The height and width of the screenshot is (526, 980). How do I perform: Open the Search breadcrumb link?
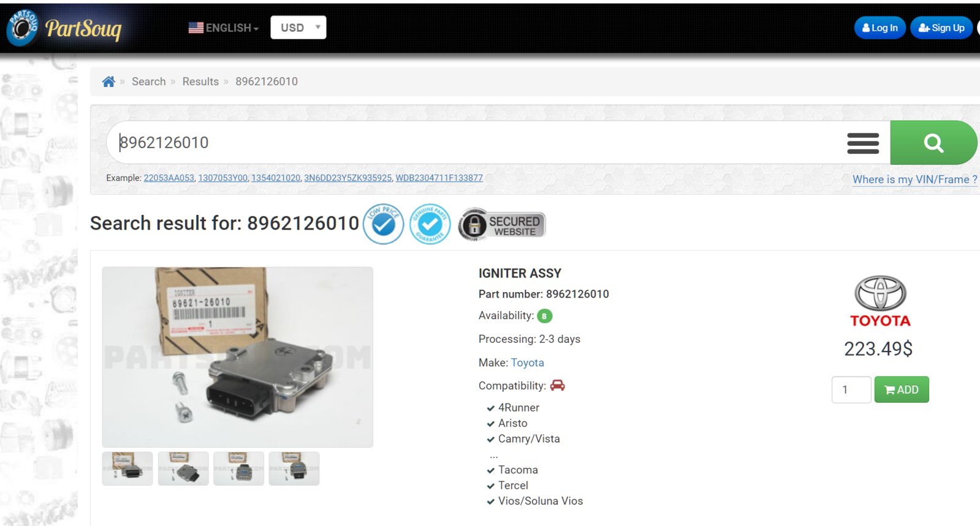tap(149, 81)
